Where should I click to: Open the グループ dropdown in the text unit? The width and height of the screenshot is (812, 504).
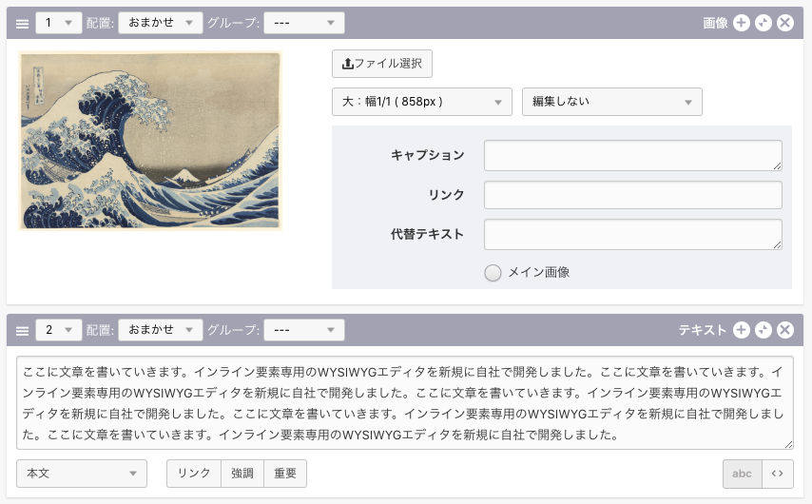pyautogui.click(x=303, y=330)
